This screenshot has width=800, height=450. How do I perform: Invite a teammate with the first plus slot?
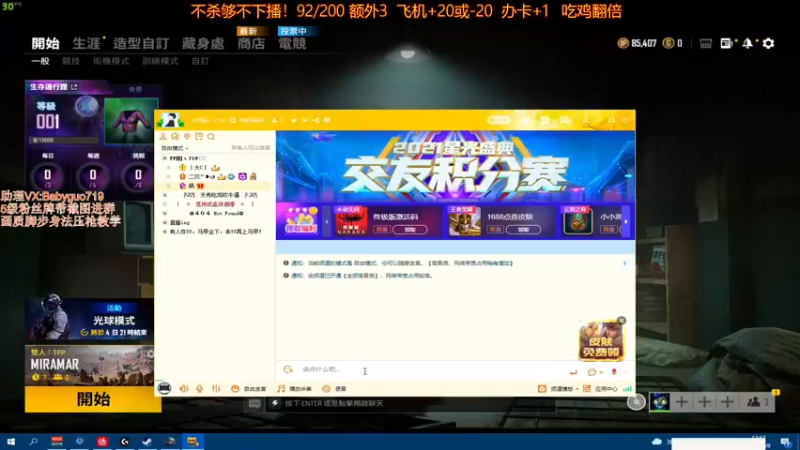(681, 402)
